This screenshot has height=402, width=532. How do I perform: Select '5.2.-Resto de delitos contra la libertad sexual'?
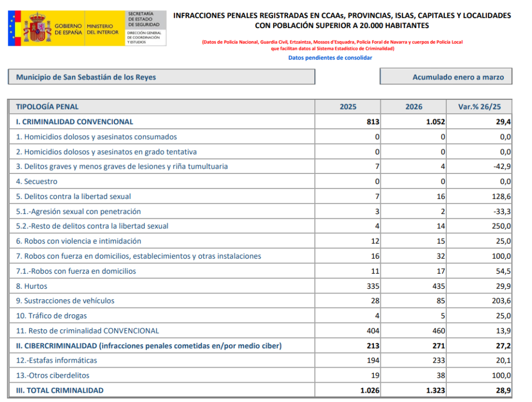pyautogui.click(x=92, y=226)
